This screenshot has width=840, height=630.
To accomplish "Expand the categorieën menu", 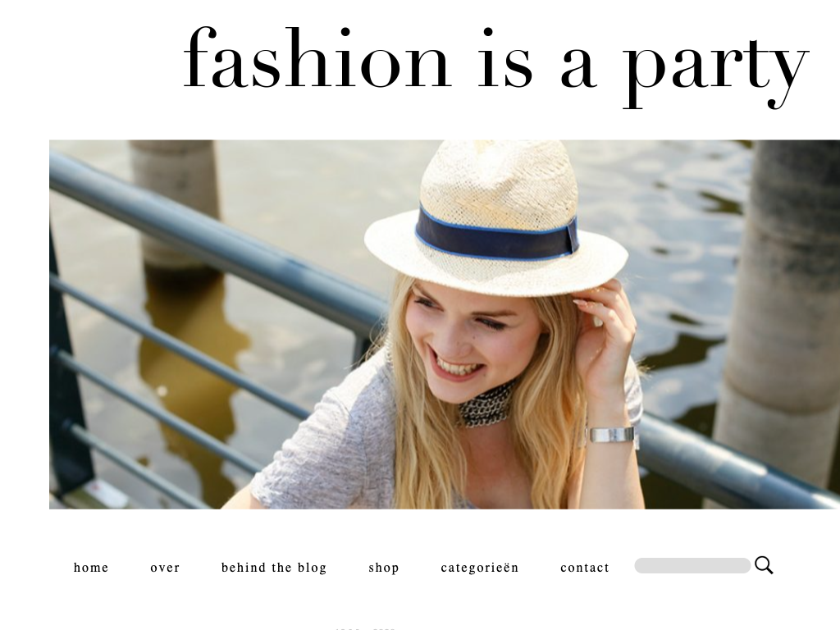I will (x=479, y=568).
